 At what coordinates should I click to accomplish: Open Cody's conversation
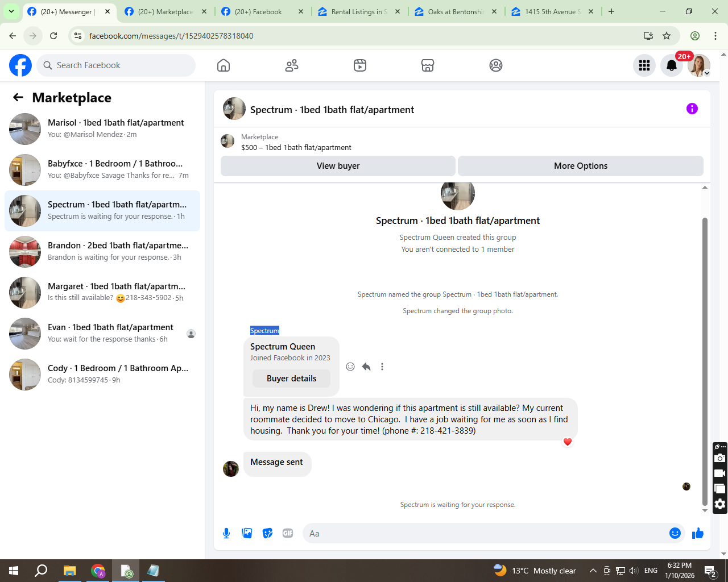[x=102, y=375]
